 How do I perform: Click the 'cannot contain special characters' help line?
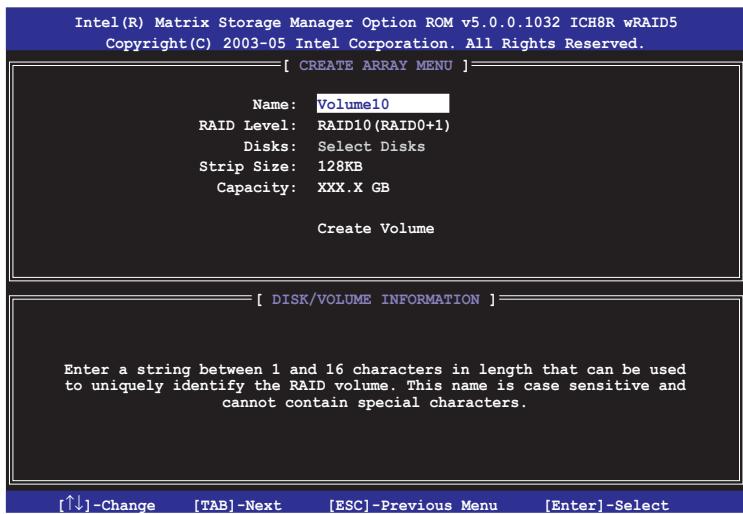tap(374, 403)
